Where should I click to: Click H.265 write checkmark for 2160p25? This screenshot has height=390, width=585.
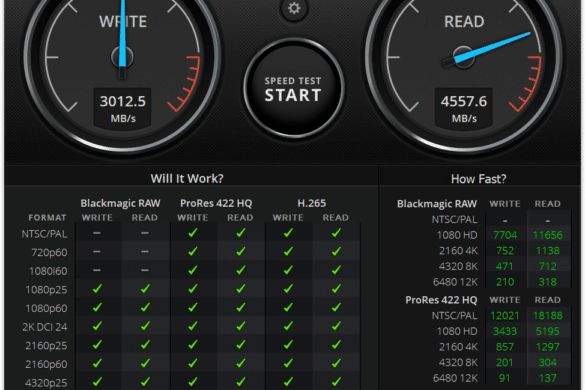point(288,344)
